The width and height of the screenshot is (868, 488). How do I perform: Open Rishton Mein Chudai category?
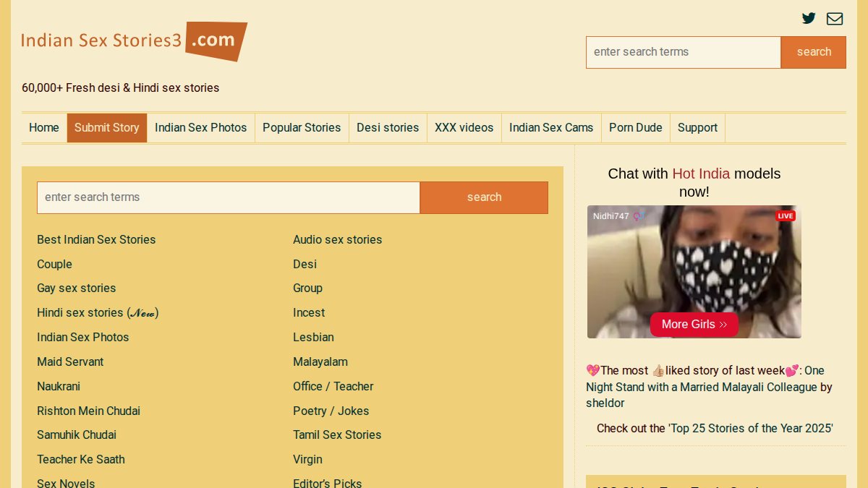(89, 411)
